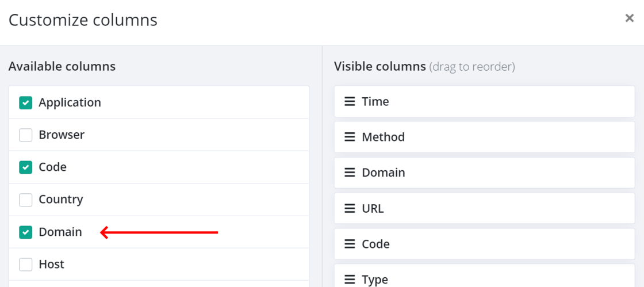Click the Code visible-column drag handle
Image resolution: width=644 pixels, height=287 pixels.
tap(350, 244)
